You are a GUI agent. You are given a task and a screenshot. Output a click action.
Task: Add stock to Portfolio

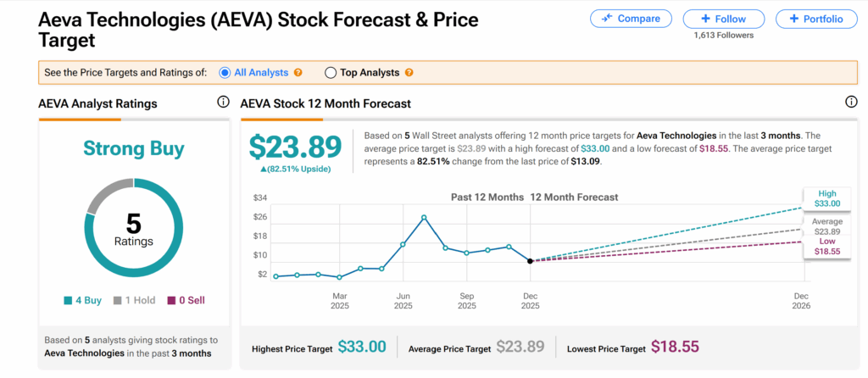(815, 19)
